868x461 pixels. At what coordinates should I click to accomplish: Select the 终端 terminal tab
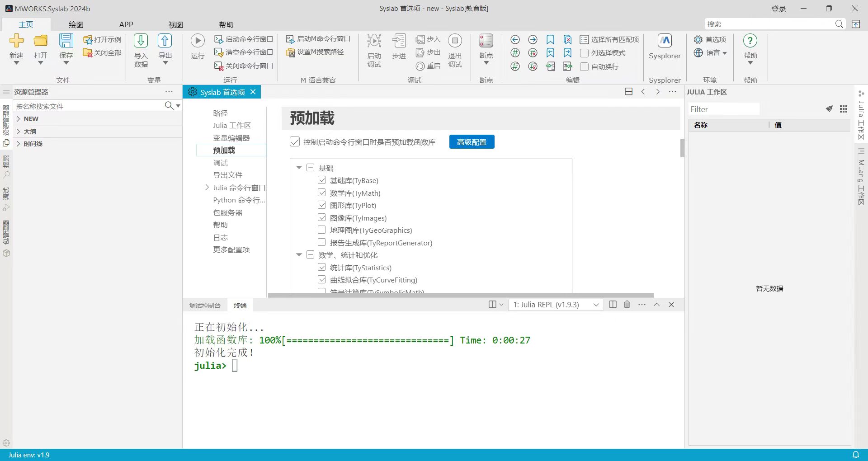tap(240, 306)
